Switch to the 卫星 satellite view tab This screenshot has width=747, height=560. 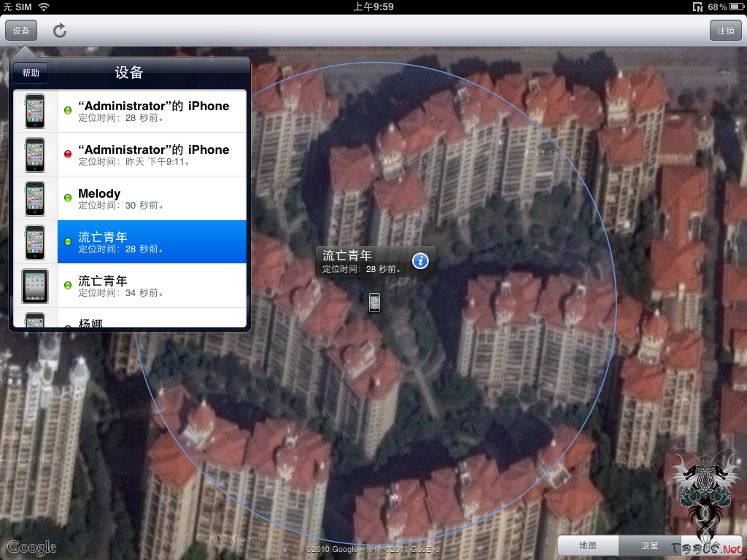tap(649, 545)
